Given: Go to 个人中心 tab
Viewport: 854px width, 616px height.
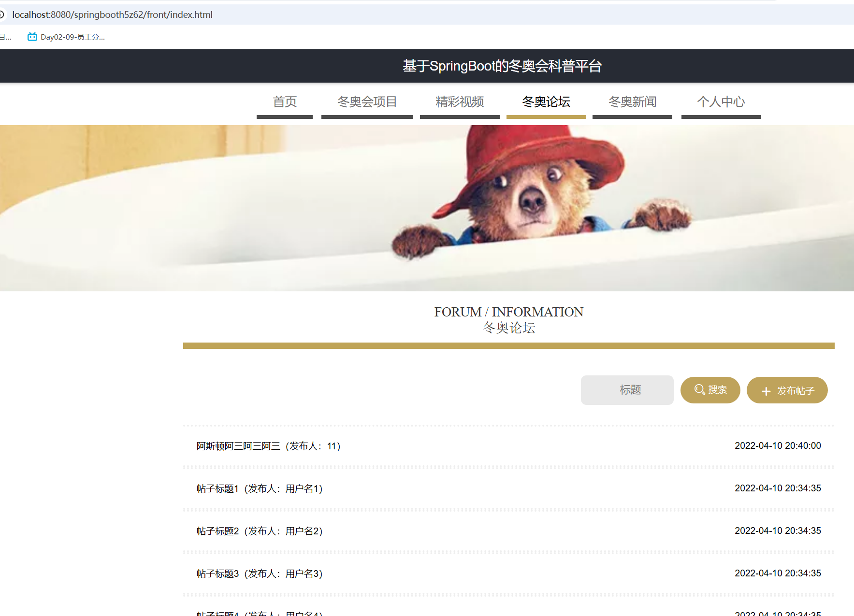Looking at the screenshot, I should click(x=721, y=102).
